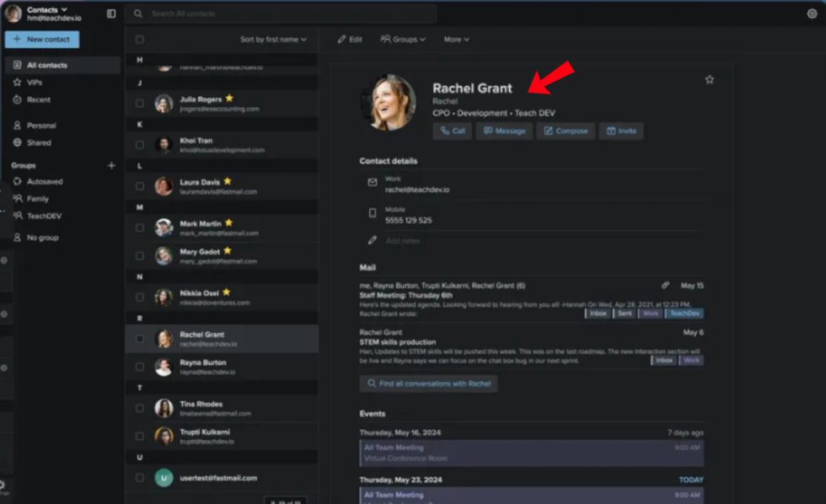The width and height of the screenshot is (826, 504).
Task: Check the checkbox next to Julia Rogers
Action: (138, 104)
